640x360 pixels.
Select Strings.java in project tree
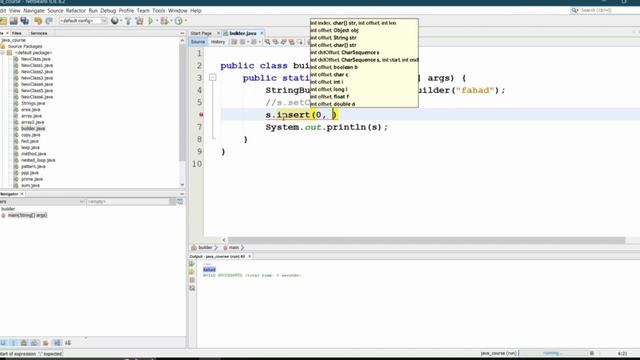[x=33, y=103]
